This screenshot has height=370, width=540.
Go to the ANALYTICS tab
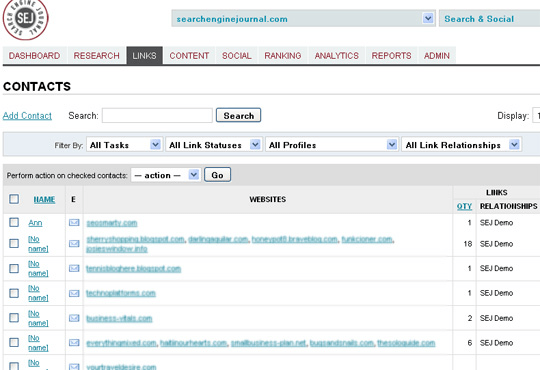coord(336,55)
